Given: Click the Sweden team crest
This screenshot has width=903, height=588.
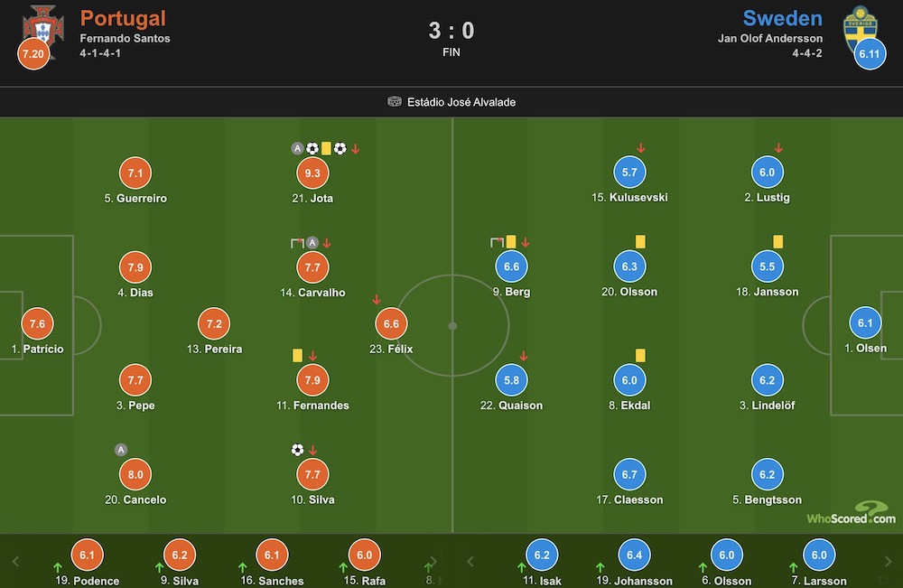Looking at the screenshot, I should [x=860, y=27].
